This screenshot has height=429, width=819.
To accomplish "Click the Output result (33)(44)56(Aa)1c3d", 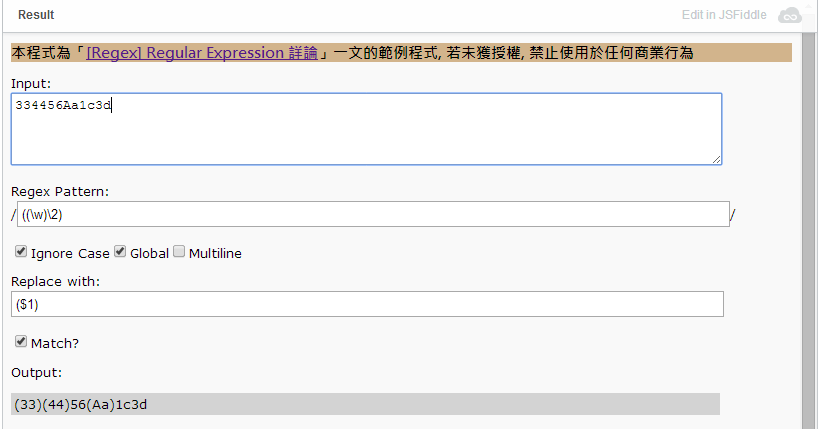I will (365, 404).
